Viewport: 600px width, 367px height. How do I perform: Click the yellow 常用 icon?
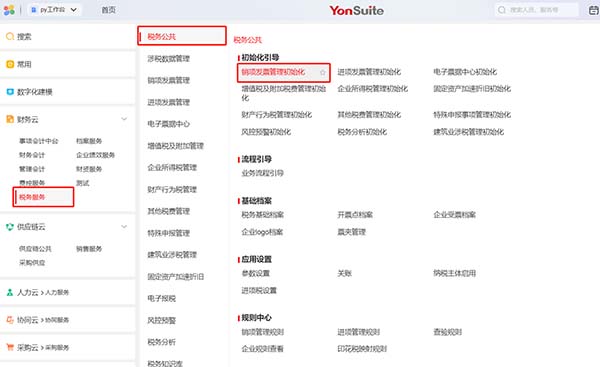(10, 64)
